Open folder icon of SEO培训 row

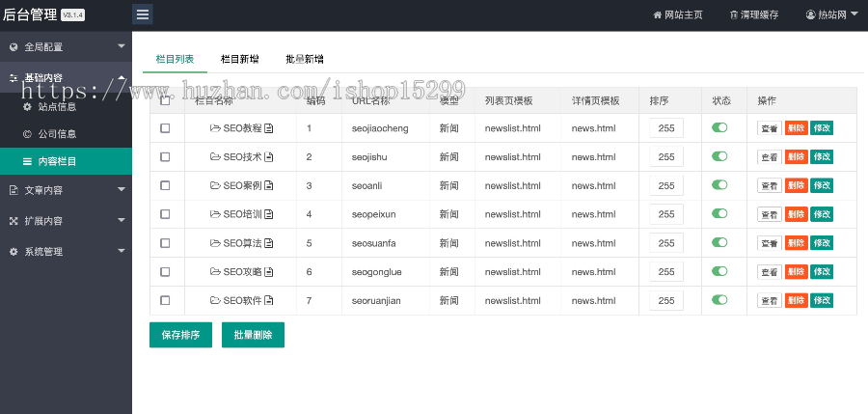[x=215, y=214]
